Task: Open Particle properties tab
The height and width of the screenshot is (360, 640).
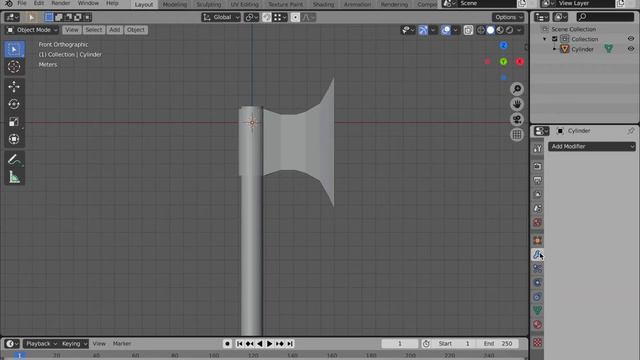Action: pyautogui.click(x=538, y=269)
